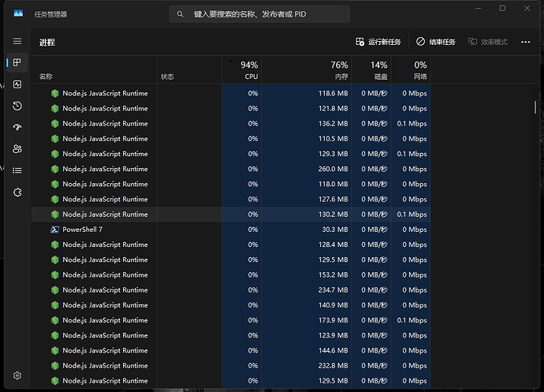Image resolution: width=544 pixels, height=392 pixels.
Task: Select the Node.js process using 153.2 MB
Action: point(231,275)
